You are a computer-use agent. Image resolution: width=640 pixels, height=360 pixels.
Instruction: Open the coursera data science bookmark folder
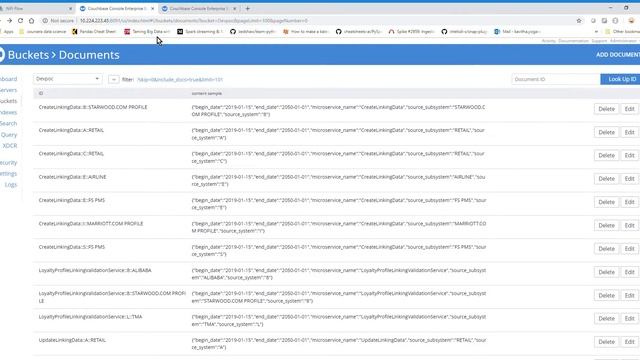(x=42, y=31)
